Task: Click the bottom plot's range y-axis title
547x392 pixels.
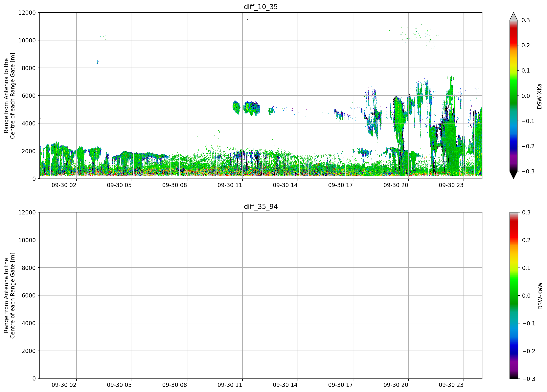Action: (x=9, y=295)
